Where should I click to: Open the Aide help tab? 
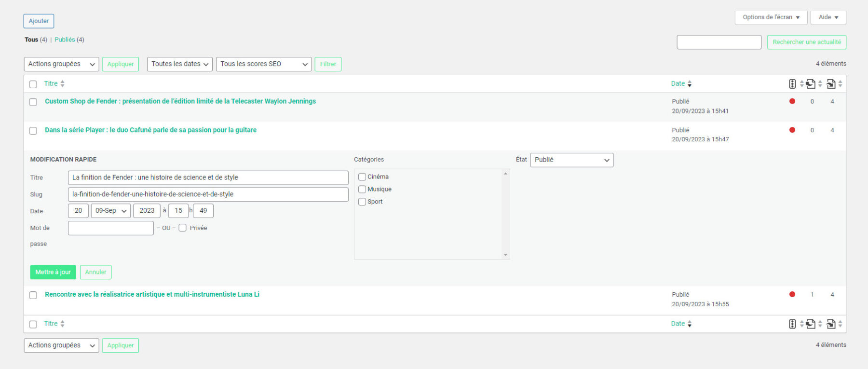tap(828, 17)
